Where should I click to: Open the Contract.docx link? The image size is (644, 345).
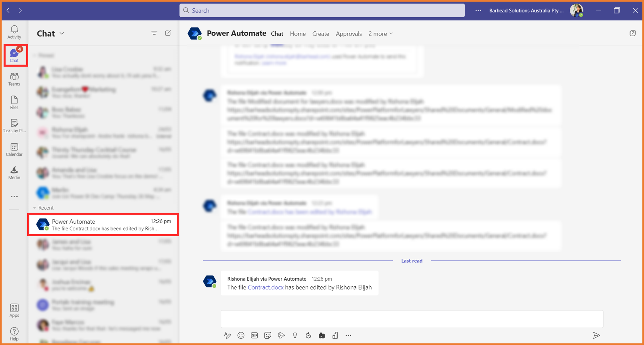265,287
